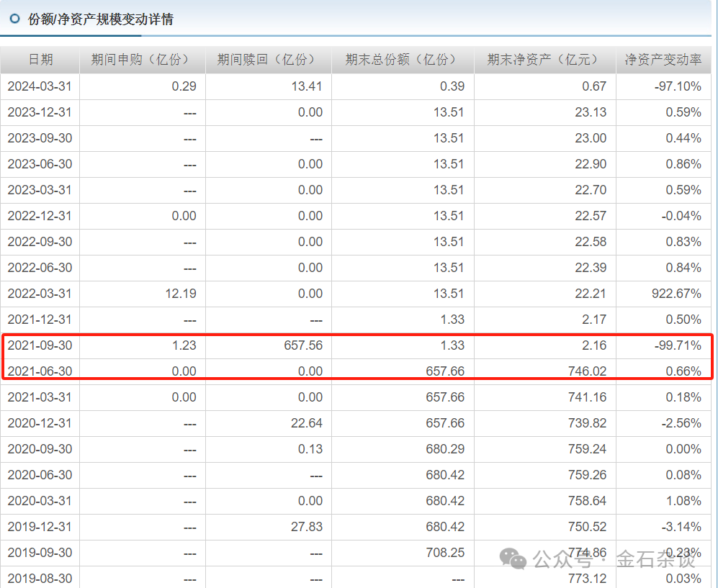This screenshot has width=718, height=588.
Task: Select the 2020-03-31 date cell
Action: click(40, 501)
